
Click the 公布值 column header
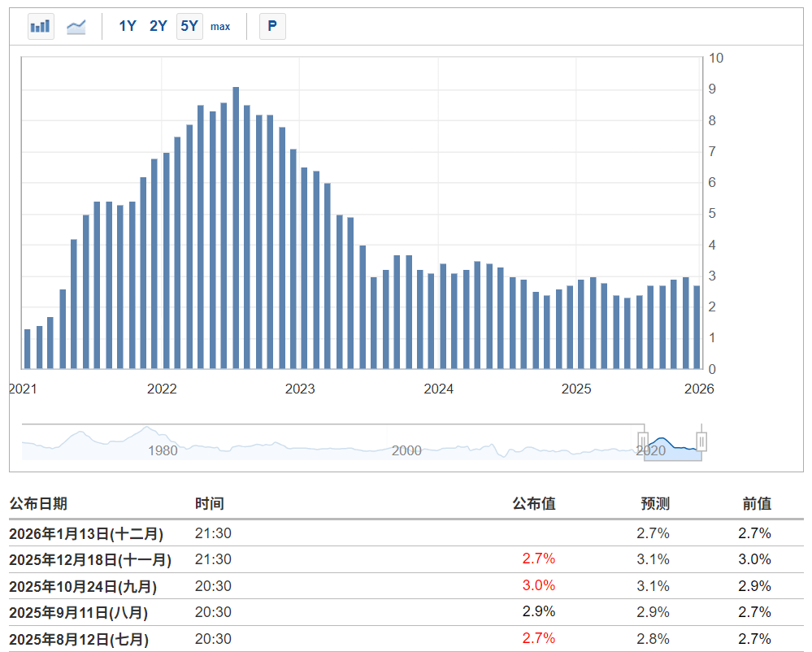(534, 504)
